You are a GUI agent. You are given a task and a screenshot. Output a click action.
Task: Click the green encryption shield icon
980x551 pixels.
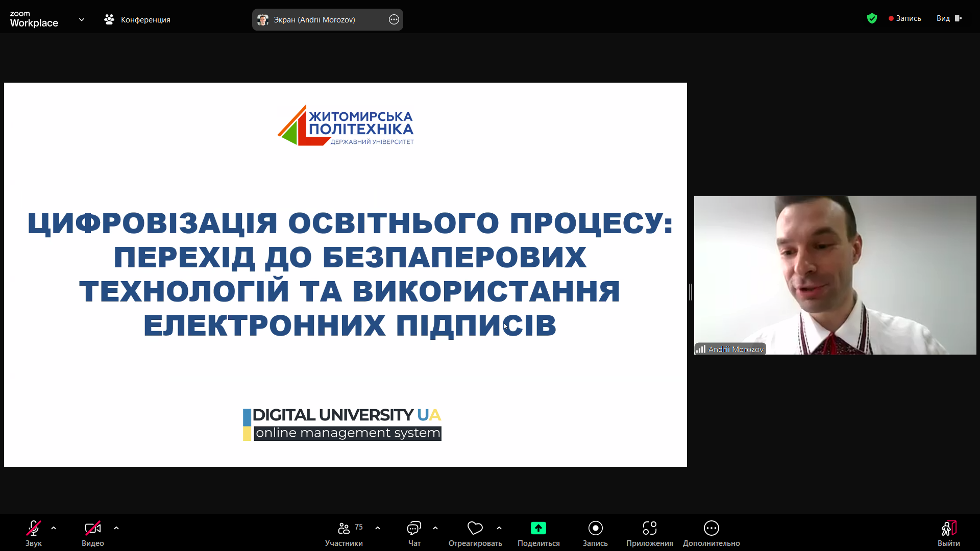pos(872,18)
